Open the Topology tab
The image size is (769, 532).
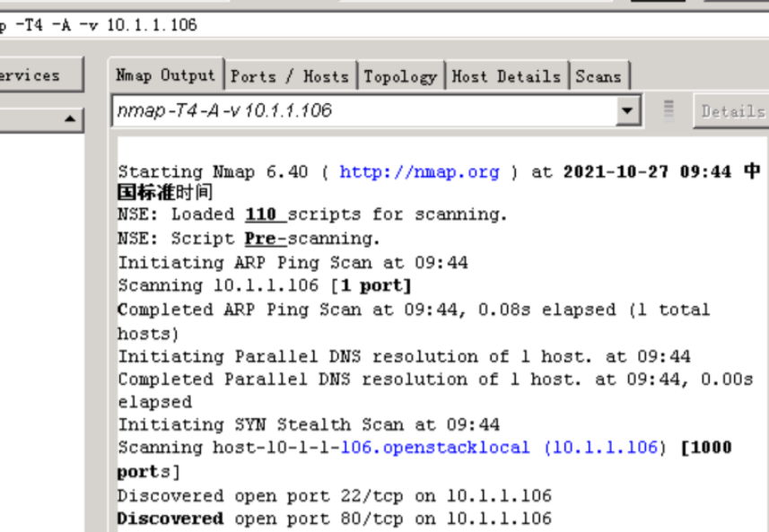point(400,76)
